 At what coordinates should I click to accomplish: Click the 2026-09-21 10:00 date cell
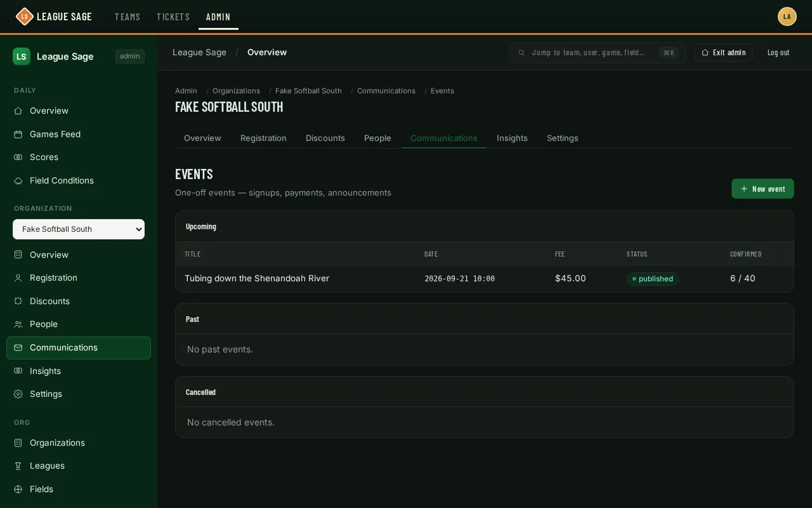coord(459,279)
